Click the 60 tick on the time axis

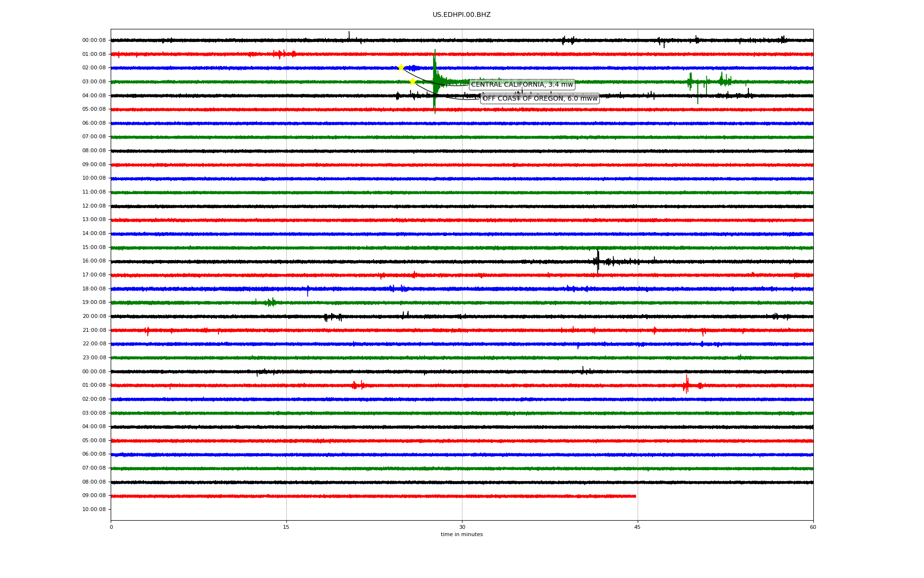pyautogui.click(x=813, y=527)
